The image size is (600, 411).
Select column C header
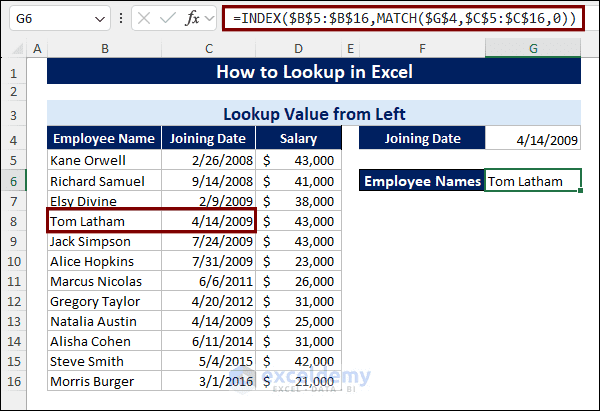click(x=209, y=49)
